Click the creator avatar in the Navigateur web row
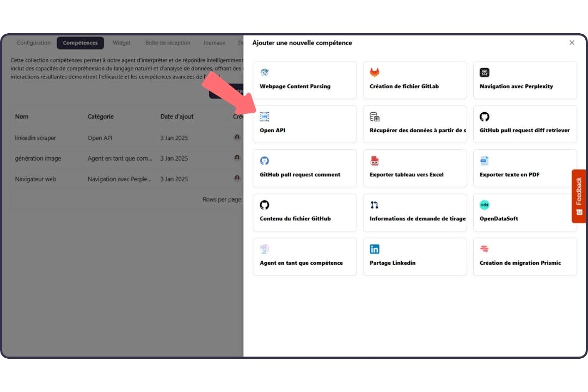Screen dimensions: 588x392 237,178
